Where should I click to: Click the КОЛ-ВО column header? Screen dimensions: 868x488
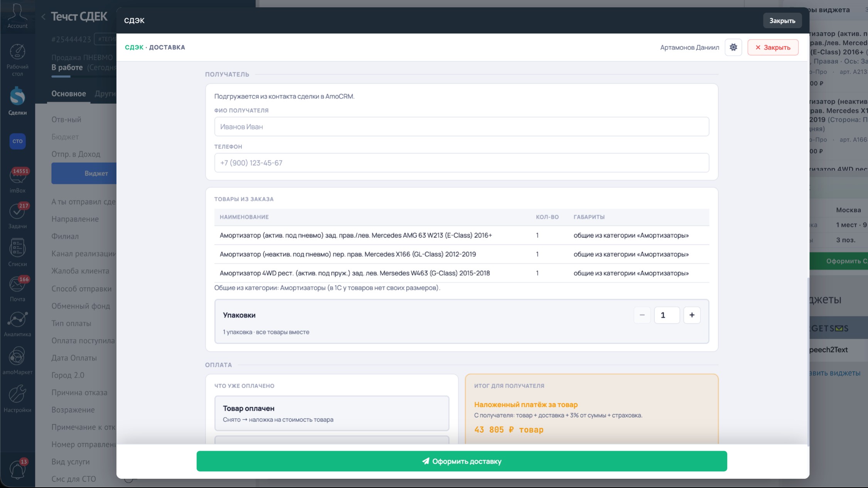click(x=547, y=217)
